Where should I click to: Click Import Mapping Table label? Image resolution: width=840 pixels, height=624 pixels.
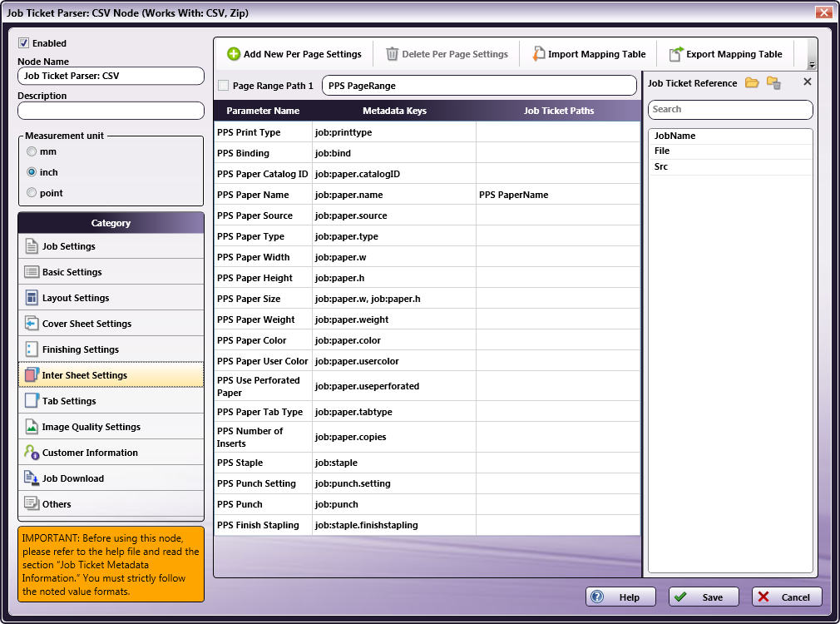pos(597,54)
